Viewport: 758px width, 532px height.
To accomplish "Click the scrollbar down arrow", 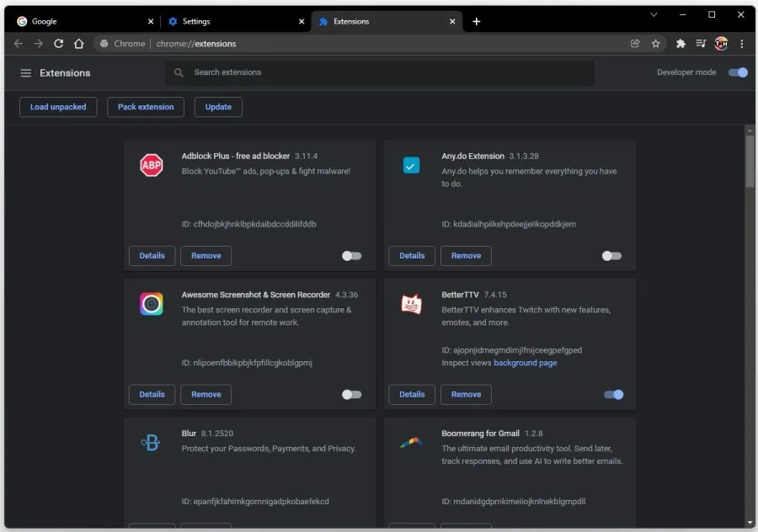I will (x=750, y=523).
